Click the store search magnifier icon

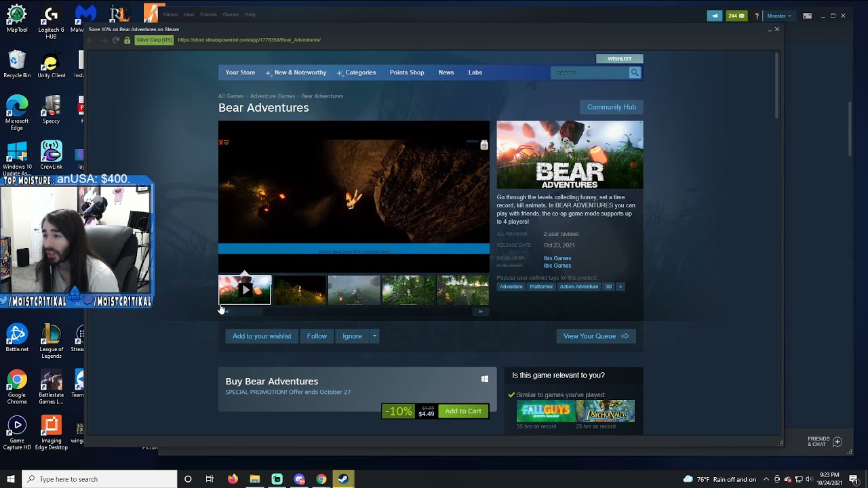tap(635, 73)
